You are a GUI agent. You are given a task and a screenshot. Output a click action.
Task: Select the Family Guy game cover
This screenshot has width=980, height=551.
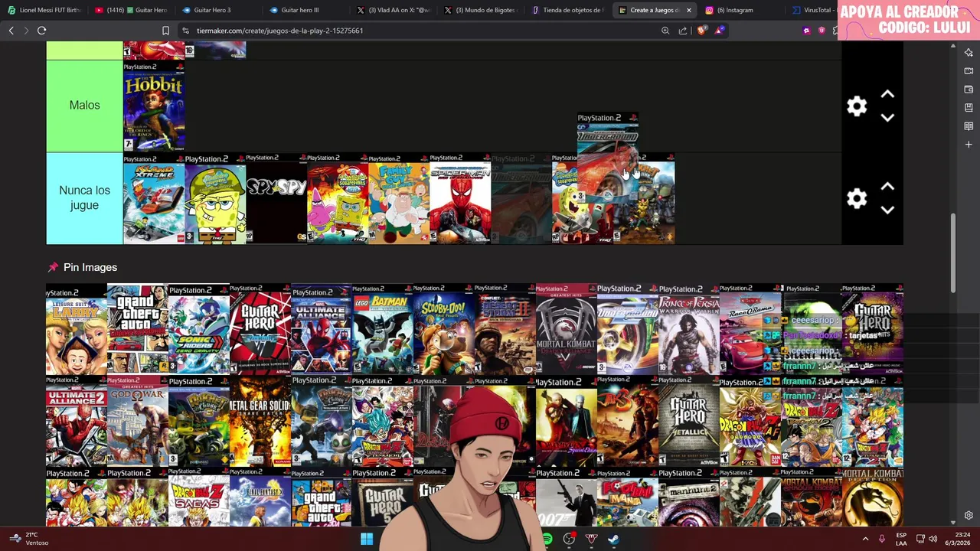tap(399, 198)
